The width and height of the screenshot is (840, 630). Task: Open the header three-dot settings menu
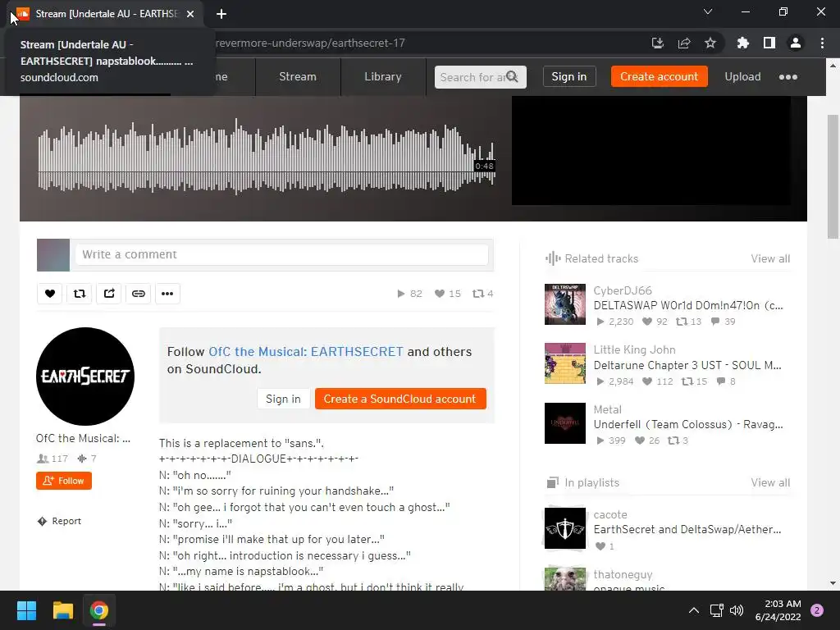click(x=788, y=77)
